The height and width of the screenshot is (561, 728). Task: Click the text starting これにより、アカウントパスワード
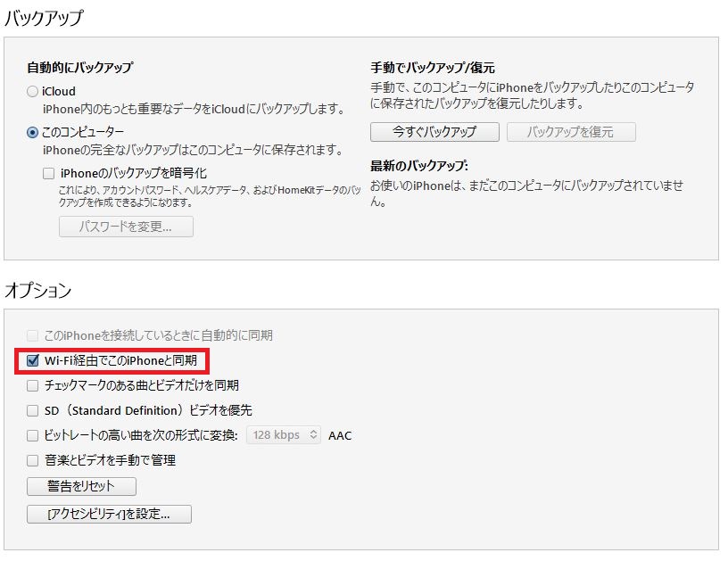tap(210, 196)
